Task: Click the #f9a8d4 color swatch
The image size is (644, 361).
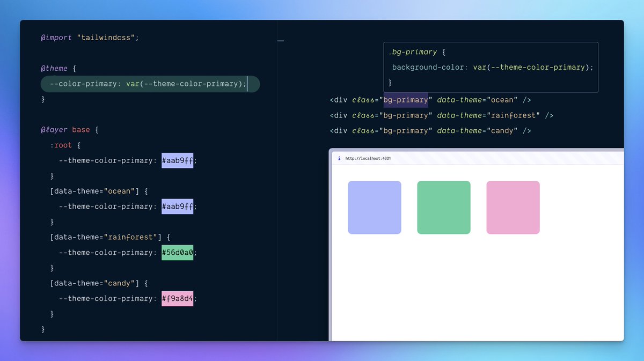Action: tap(177, 299)
